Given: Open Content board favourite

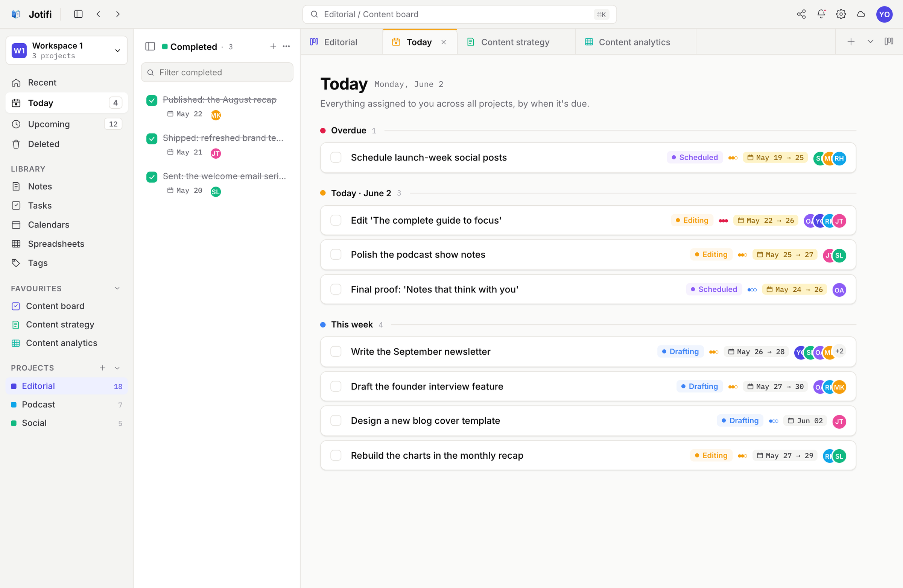Looking at the screenshot, I should point(67,306).
